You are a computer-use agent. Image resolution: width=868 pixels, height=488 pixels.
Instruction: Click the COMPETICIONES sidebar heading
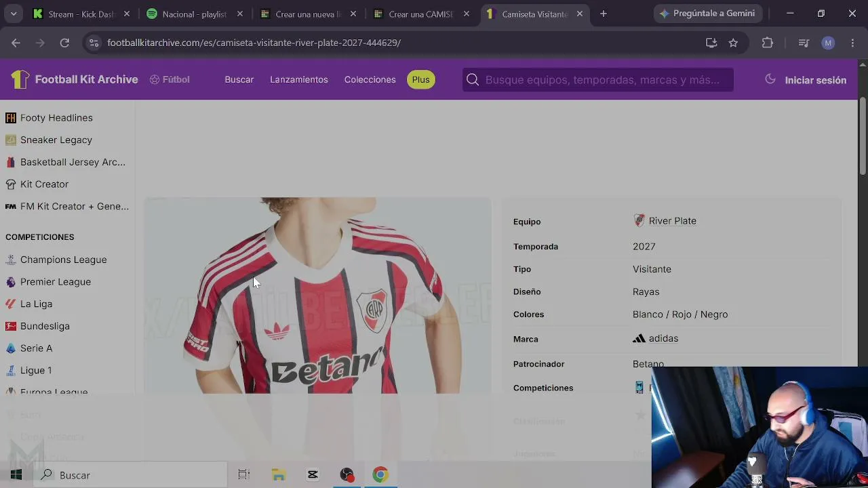pyautogui.click(x=40, y=237)
